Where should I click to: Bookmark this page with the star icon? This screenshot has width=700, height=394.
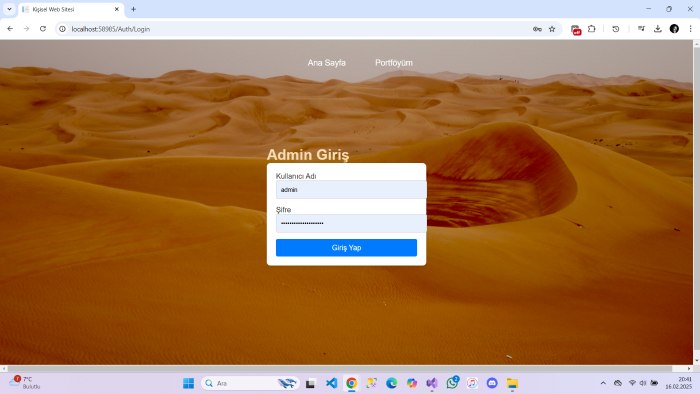coord(552,29)
